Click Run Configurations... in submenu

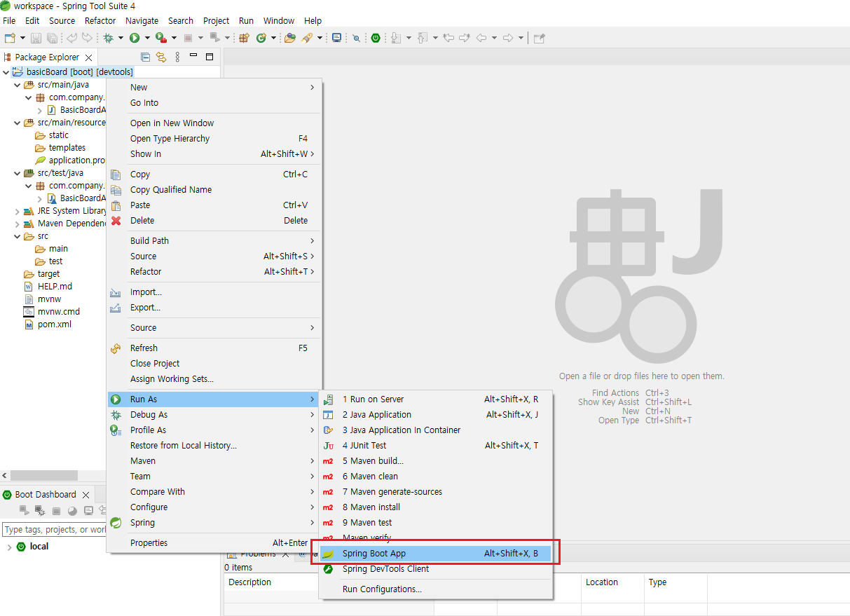(435, 589)
